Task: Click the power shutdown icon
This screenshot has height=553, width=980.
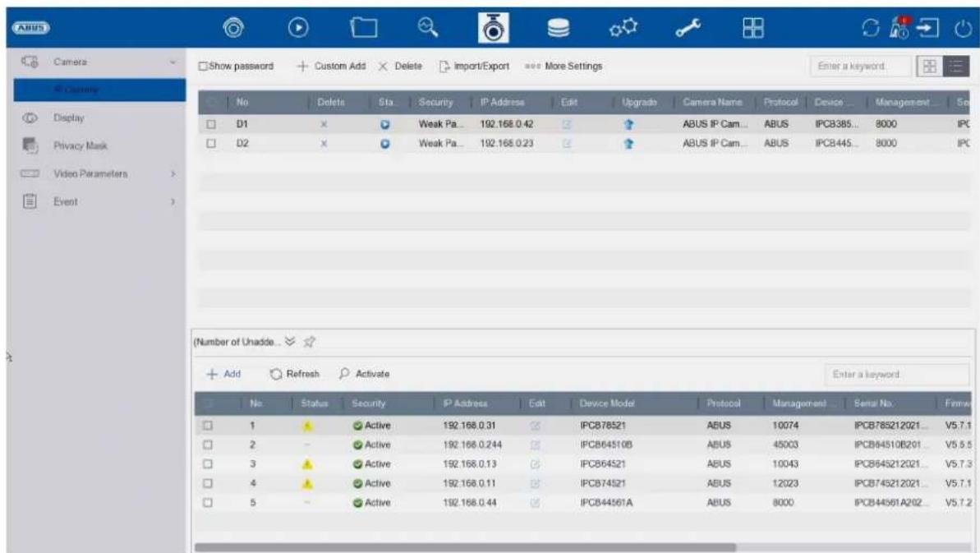Action: pos(963,28)
